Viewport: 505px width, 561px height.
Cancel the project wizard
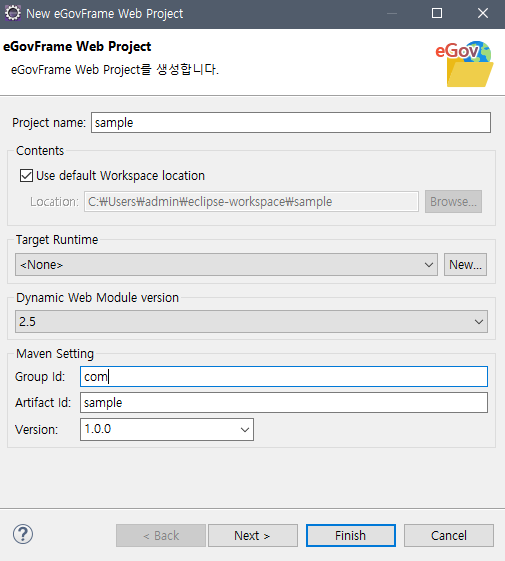click(x=449, y=536)
